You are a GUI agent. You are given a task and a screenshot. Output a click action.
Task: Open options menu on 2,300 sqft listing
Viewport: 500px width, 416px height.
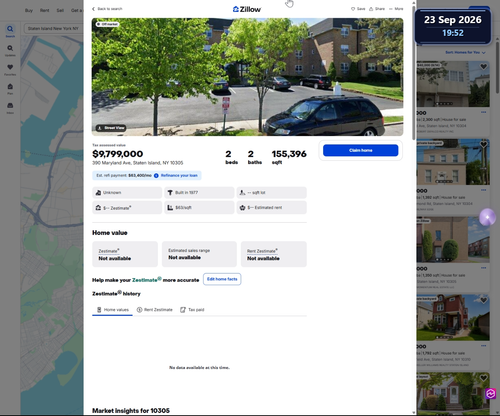(x=483, y=112)
